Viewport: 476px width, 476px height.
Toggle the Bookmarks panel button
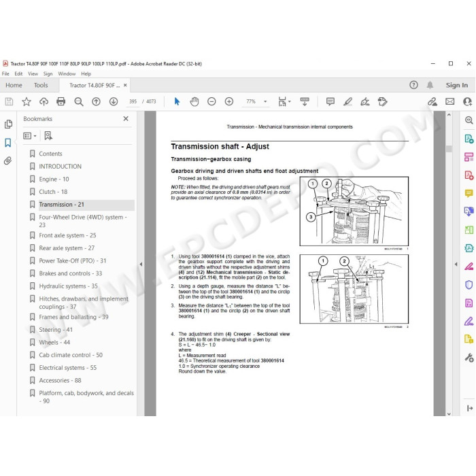pos(8,142)
